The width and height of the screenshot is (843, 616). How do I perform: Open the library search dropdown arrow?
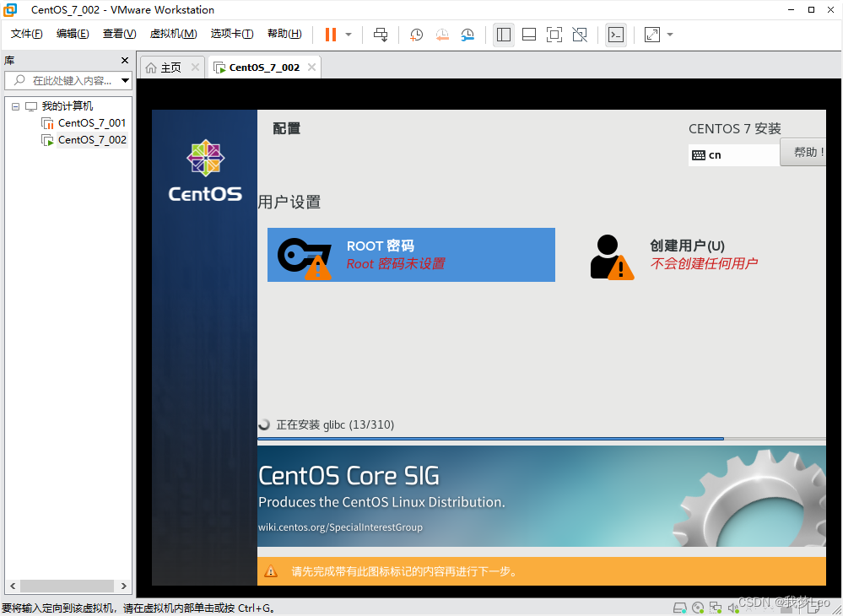pyautogui.click(x=126, y=81)
